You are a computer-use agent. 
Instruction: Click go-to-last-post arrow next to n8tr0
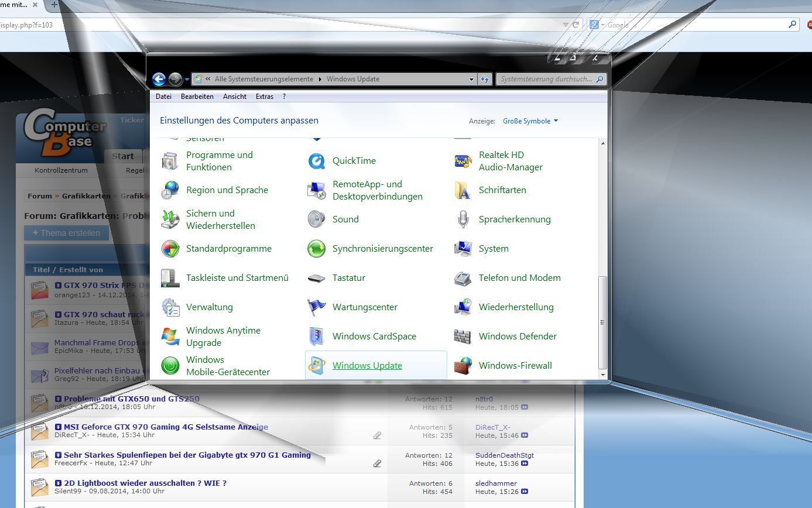525,407
